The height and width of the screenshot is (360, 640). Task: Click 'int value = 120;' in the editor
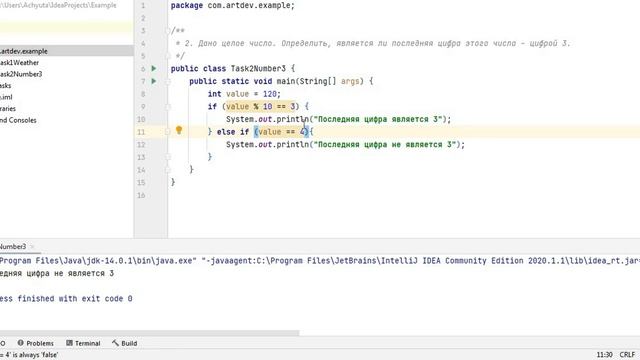click(x=244, y=94)
